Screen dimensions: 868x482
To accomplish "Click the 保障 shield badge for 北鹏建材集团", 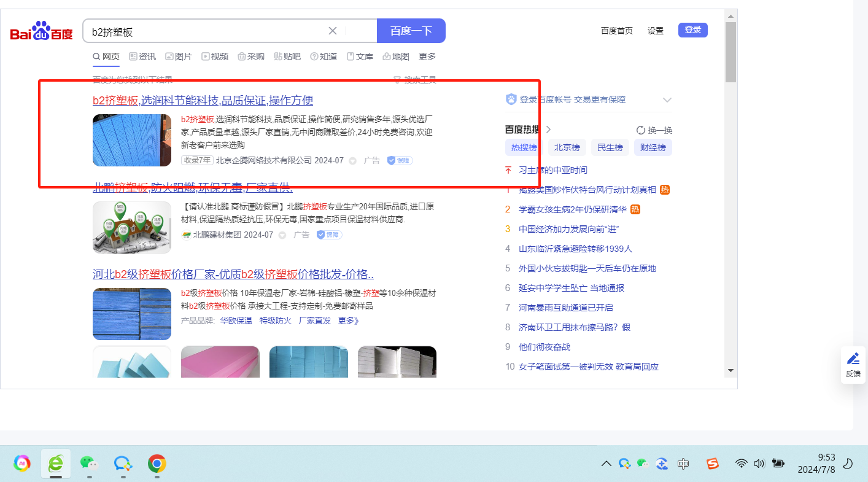I will pyautogui.click(x=329, y=235).
